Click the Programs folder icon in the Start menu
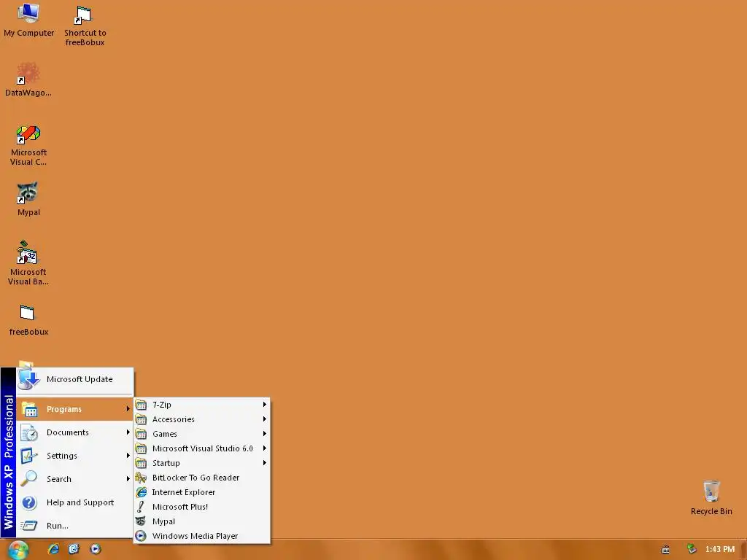This screenshot has height=560, width=747. pos(29,410)
